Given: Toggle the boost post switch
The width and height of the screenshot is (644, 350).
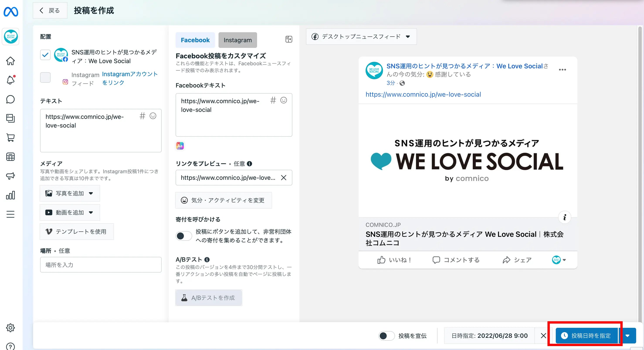Looking at the screenshot, I should pos(386,336).
